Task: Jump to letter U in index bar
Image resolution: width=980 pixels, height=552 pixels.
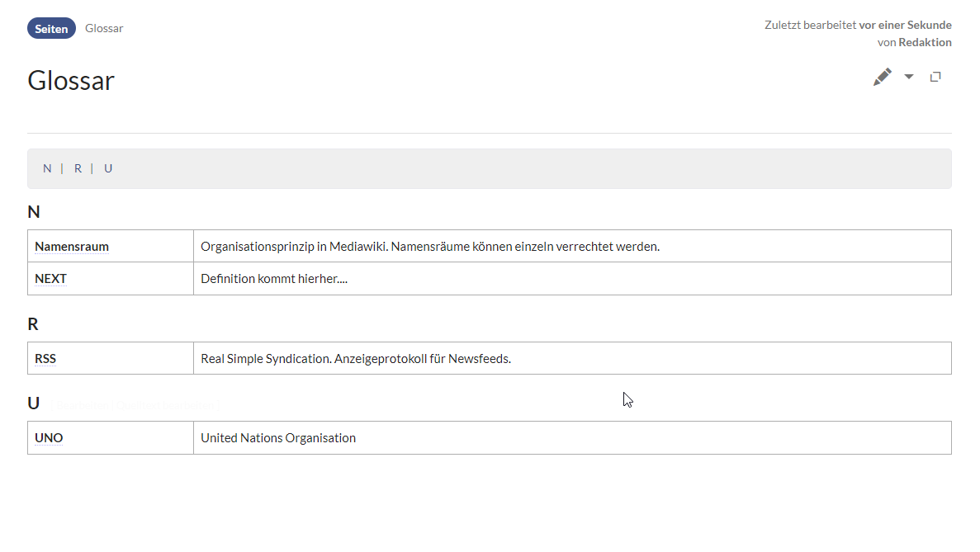Action: coord(108,168)
